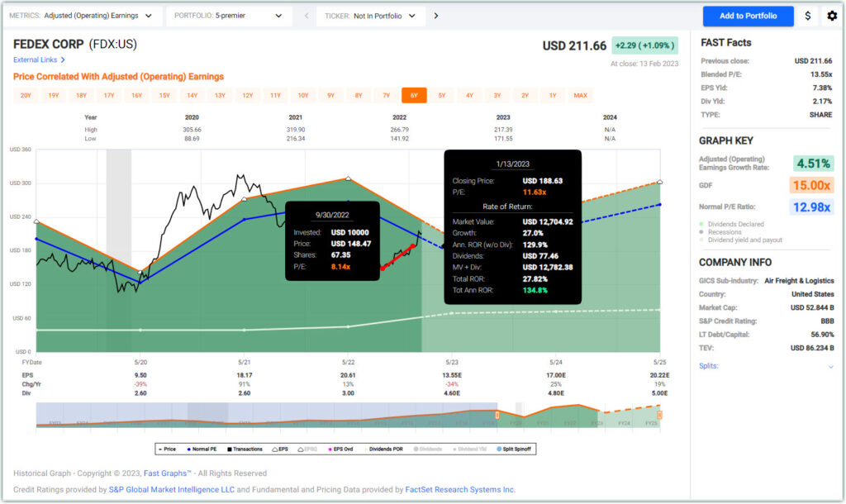Click Add to Portfolio button
Image resolution: width=846 pixels, height=504 pixels.
click(x=748, y=16)
